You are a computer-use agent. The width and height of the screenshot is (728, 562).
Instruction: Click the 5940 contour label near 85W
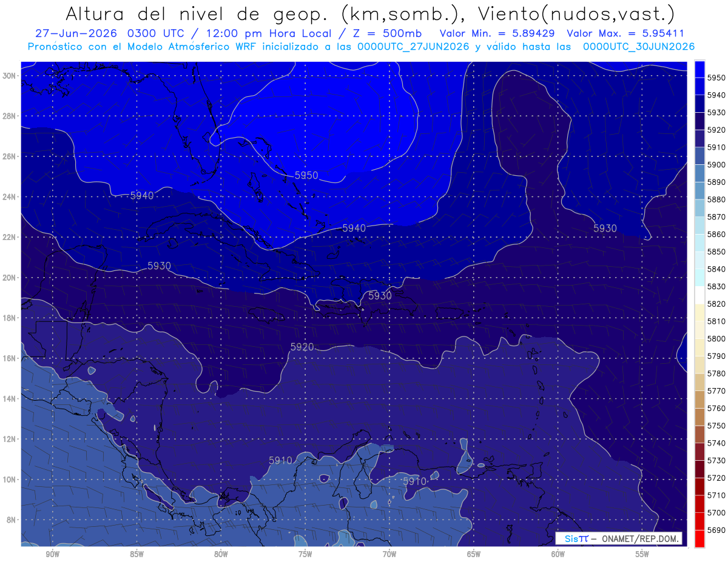pos(142,195)
